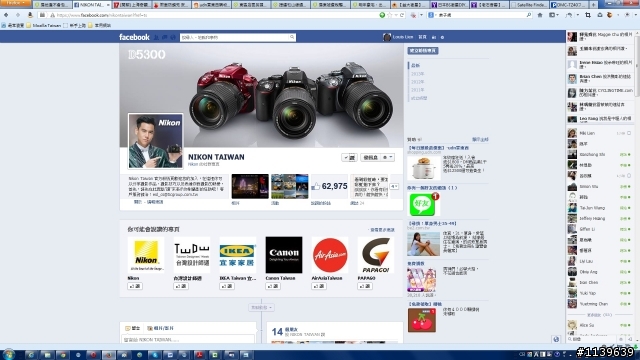Open Mozilla Taiwan bookmark folder
This screenshot has width=640, height=360.
tap(44, 25)
